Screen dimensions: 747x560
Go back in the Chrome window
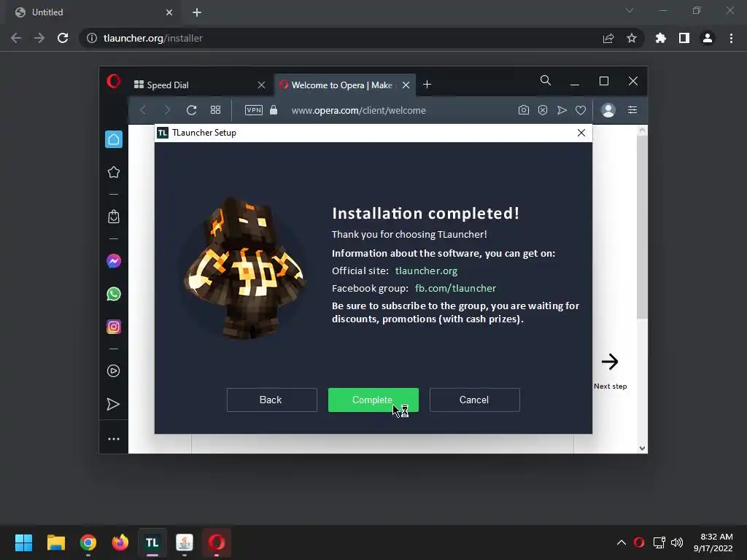pyautogui.click(x=16, y=38)
